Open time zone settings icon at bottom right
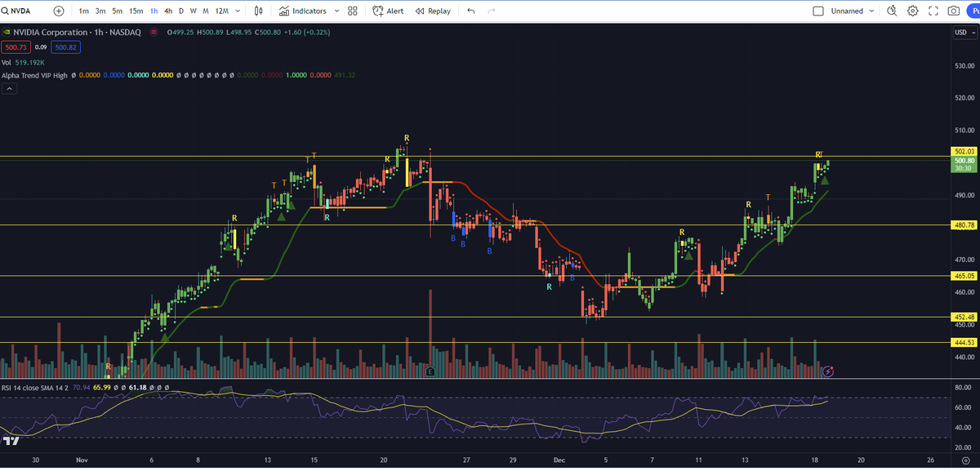Image resolution: width=980 pixels, height=471 pixels. (x=964, y=461)
